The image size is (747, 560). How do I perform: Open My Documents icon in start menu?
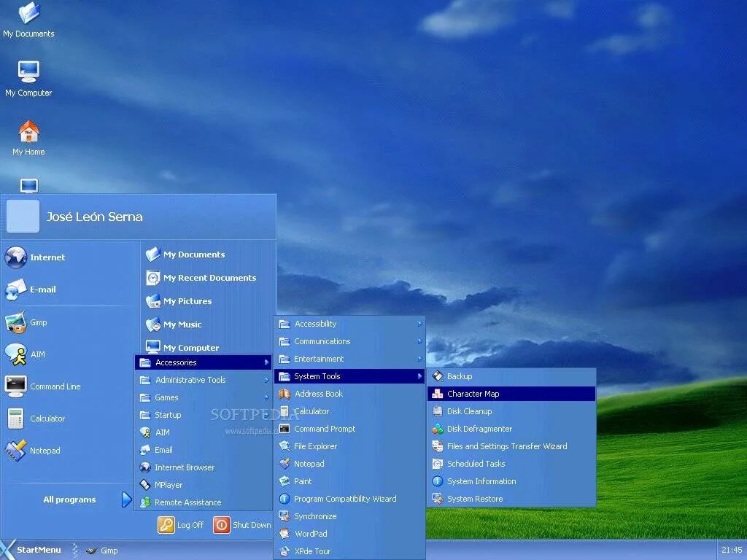(x=153, y=254)
